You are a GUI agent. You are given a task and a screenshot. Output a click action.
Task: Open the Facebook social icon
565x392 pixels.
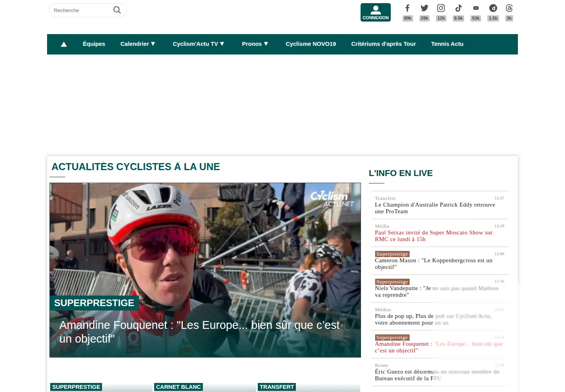407,8
